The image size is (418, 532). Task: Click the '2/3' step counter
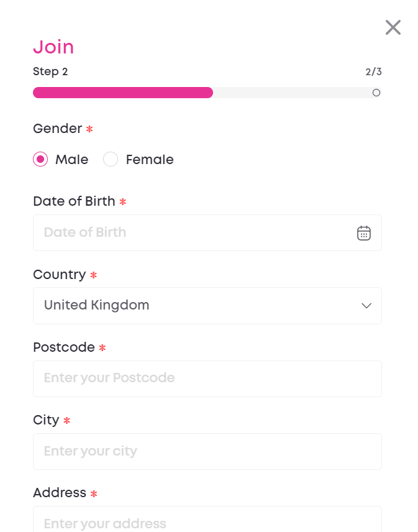coord(373,71)
